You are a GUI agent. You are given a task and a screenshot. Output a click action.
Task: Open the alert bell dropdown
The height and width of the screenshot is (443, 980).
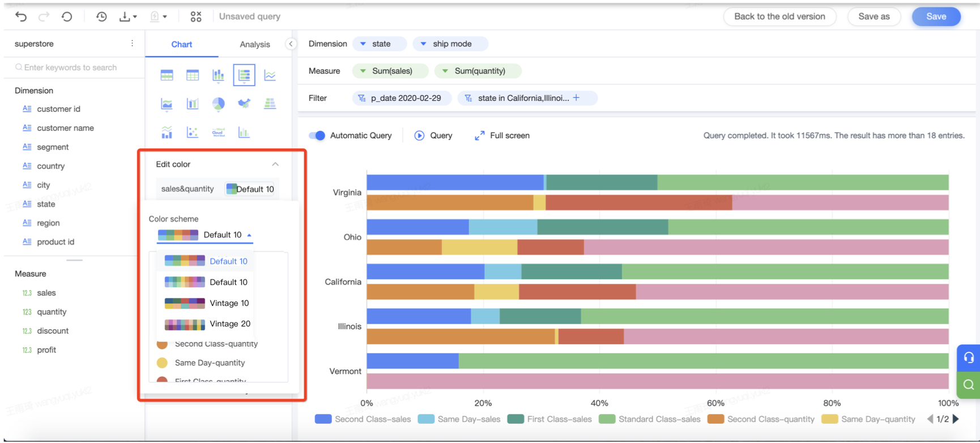pyautogui.click(x=158, y=16)
